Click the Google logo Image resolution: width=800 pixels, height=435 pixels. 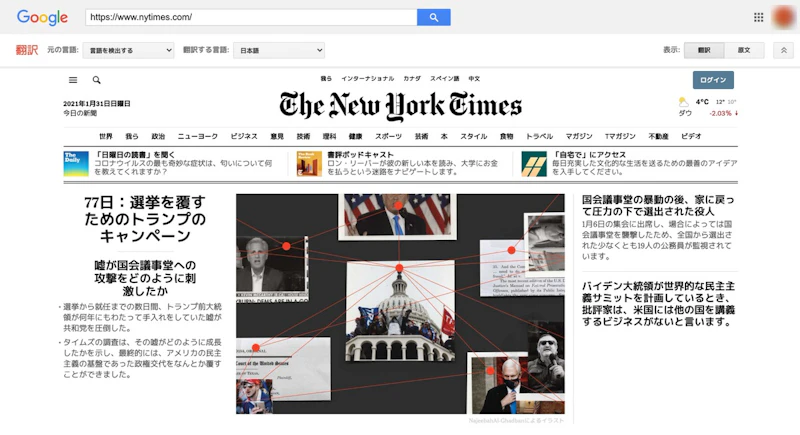pos(42,17)
